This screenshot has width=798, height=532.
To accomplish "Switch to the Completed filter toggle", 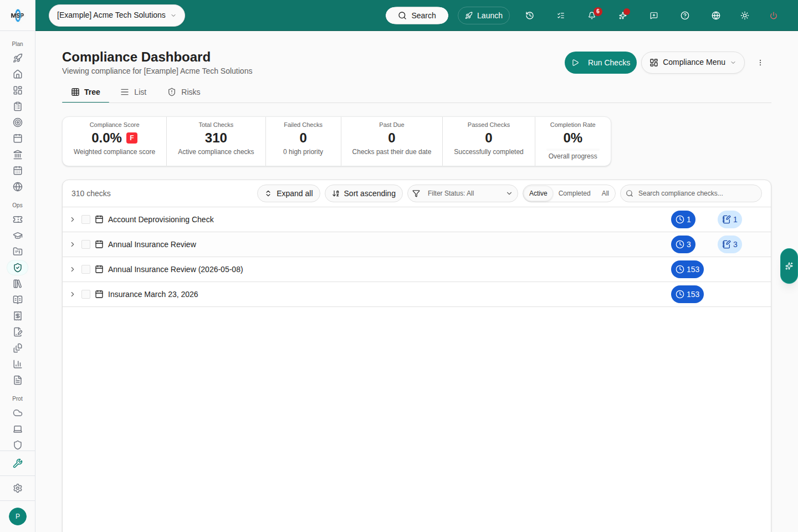I will pos(574,193).
